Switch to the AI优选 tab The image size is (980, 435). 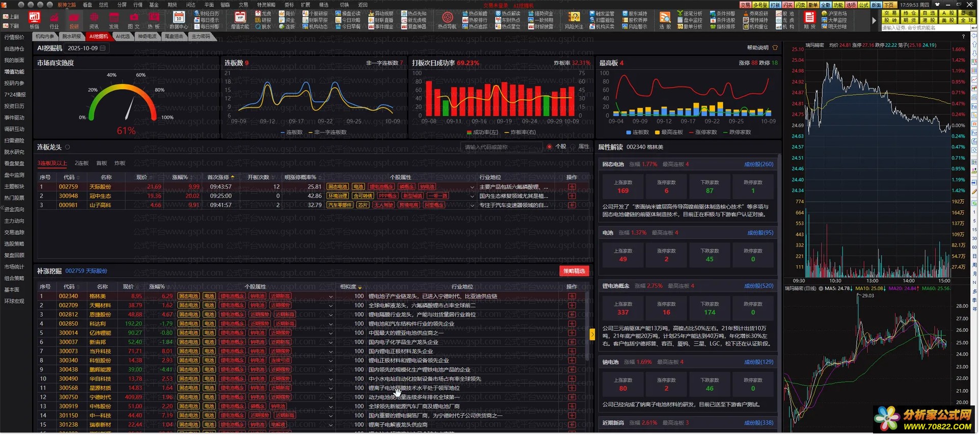pyautogui.click(x=123, y=37)
